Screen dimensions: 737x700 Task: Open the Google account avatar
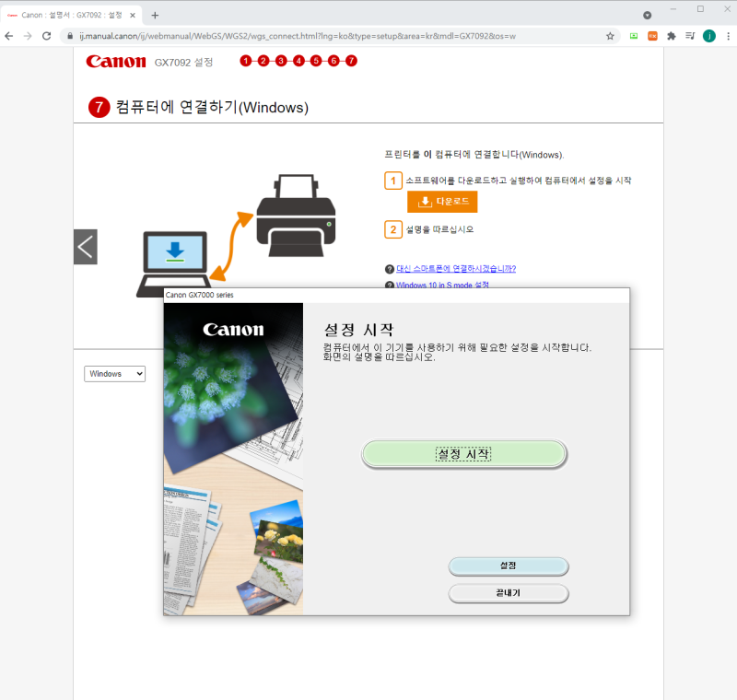tap(708, 36)
